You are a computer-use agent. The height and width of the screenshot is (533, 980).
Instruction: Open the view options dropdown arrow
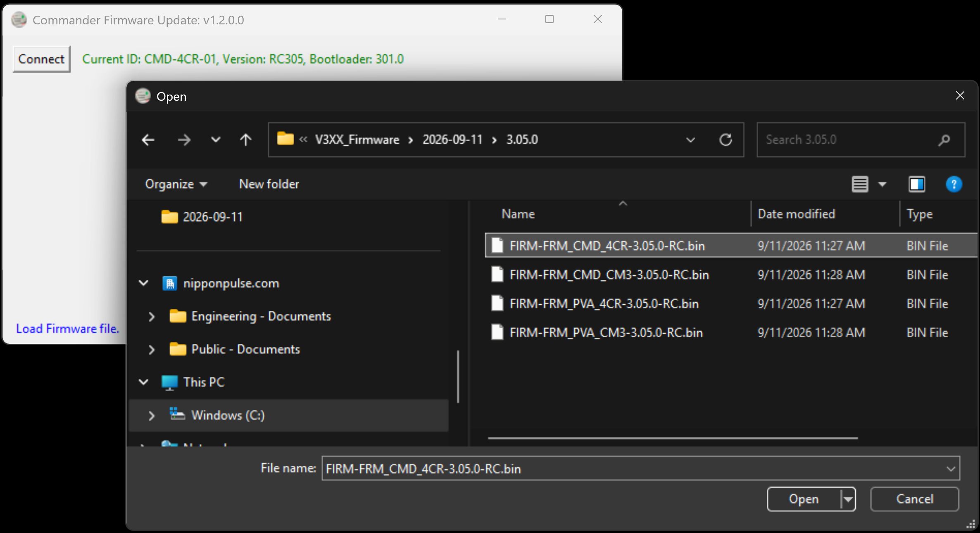click(x=882, y=184)
